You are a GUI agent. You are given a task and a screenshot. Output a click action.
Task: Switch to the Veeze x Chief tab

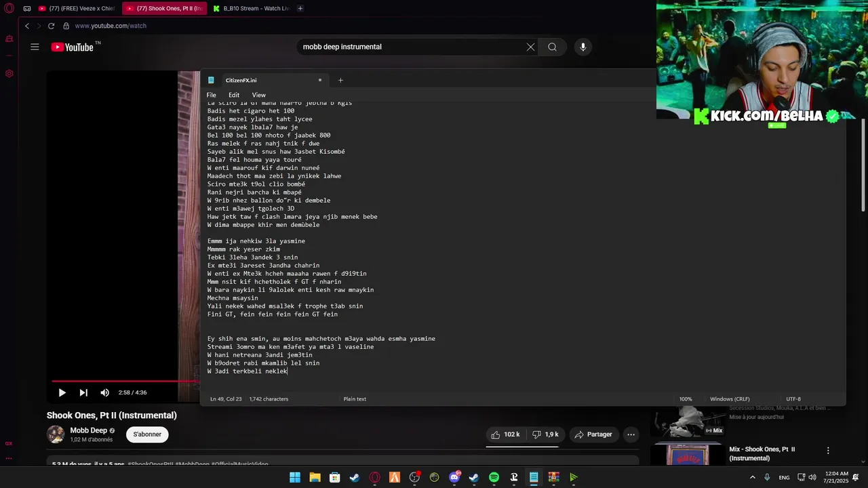[77, 9]
